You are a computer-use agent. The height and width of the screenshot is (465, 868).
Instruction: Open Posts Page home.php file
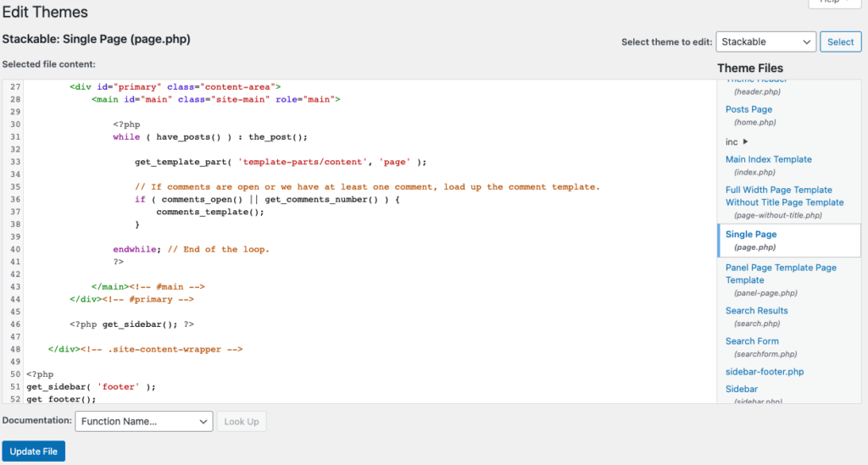[748, 109]
